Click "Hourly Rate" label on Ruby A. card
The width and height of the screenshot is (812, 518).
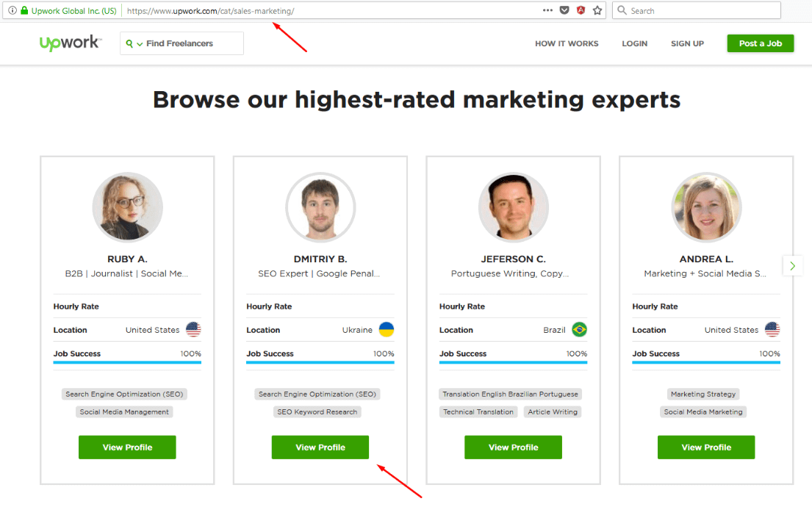tap(76, 306)
